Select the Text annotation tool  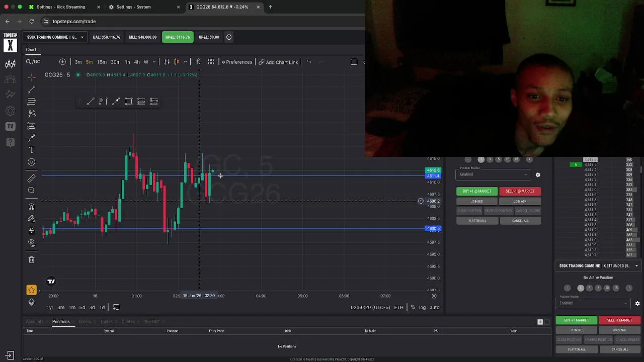click(31, 150)
